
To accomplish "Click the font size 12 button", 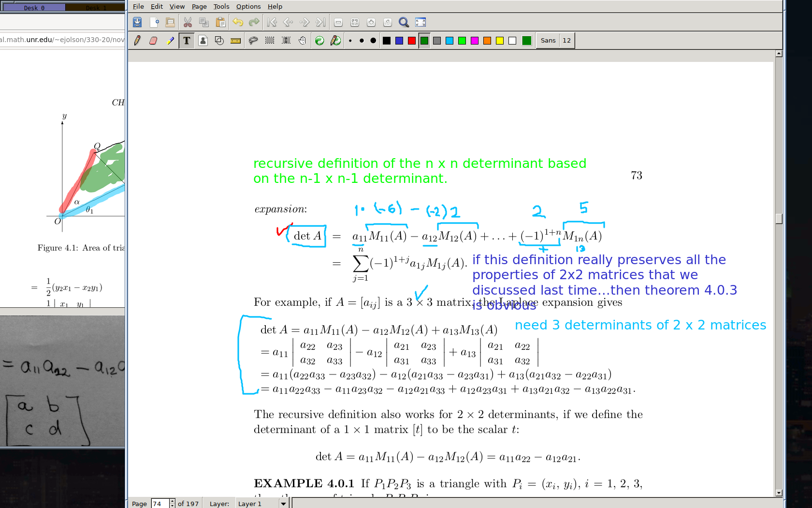I will pyautogui.click(x=566, y=41).
